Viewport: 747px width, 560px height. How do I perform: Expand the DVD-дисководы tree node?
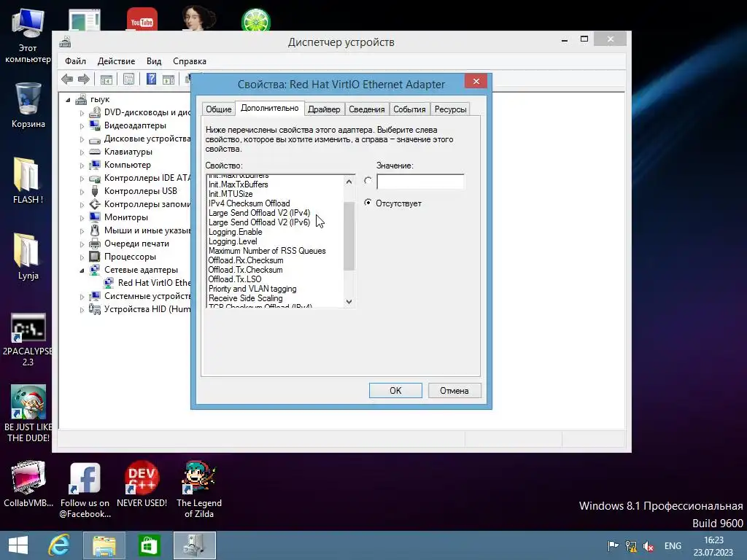coord(82,113)
